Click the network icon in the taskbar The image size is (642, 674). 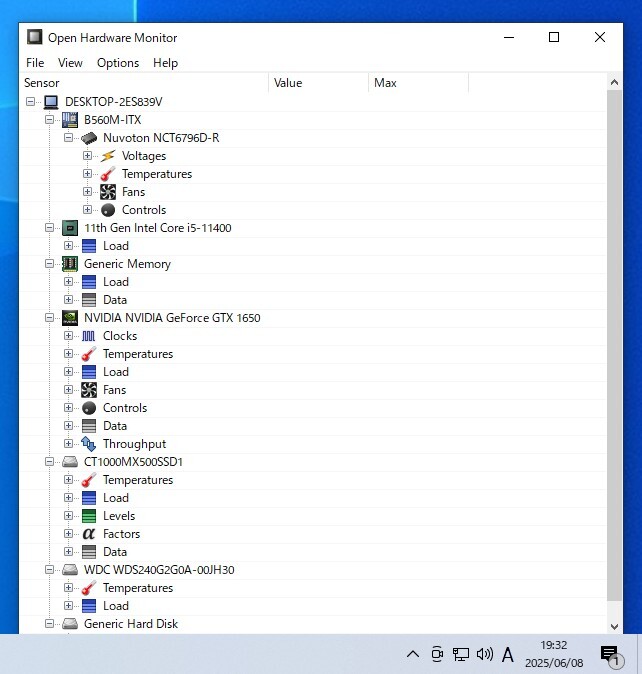coord(461,654)
